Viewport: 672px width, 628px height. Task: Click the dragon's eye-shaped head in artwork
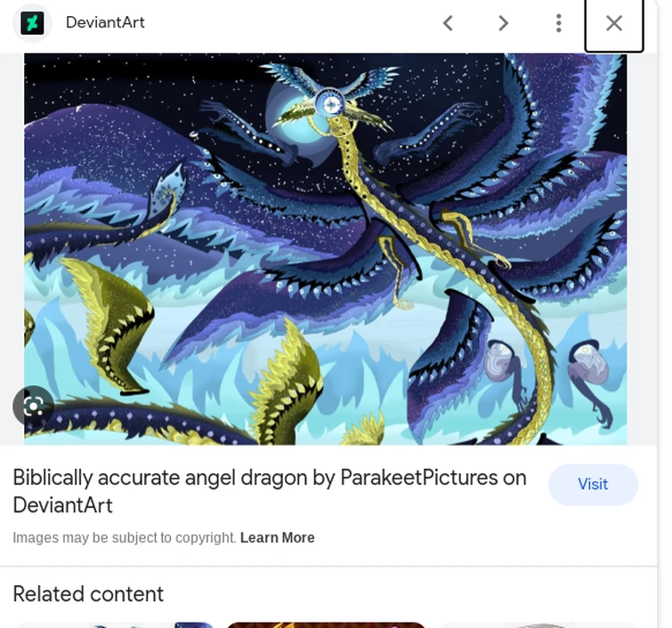(x=331, y=105)
